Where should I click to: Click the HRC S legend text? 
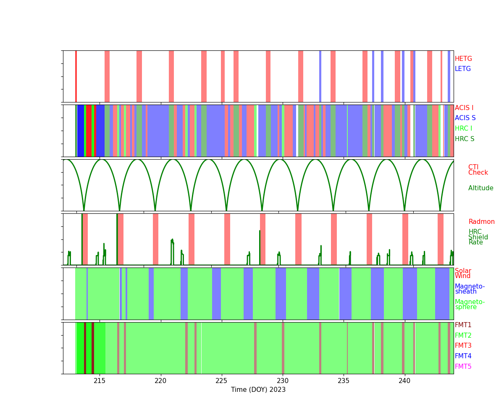464,139
